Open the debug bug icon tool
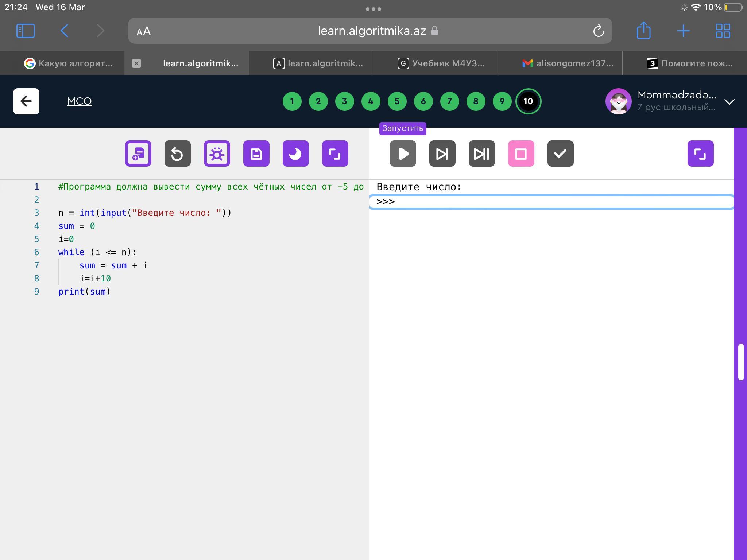This screenshot has width=747, height=560. tap(217, 153)
